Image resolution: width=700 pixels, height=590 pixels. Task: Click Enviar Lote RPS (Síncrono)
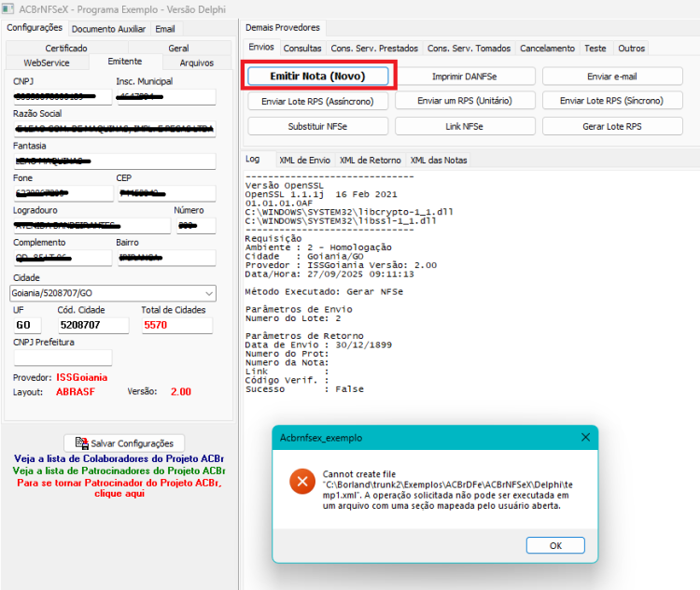pos(612,101)
